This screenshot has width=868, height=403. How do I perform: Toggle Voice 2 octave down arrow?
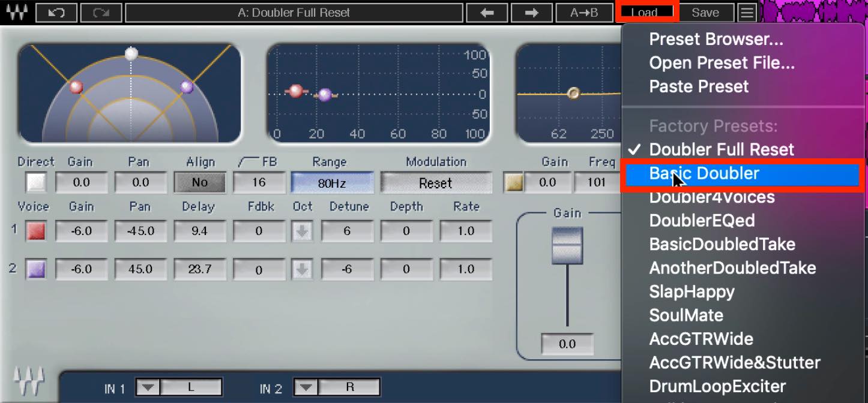(x=302, y=270)
